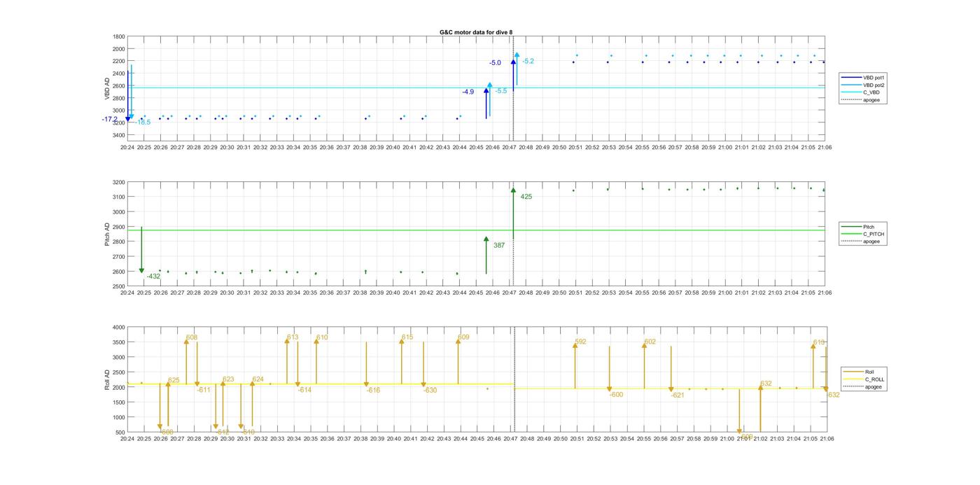Select the 'Roll AD' y-axis label
980x485 pixels.
(107, 379)
